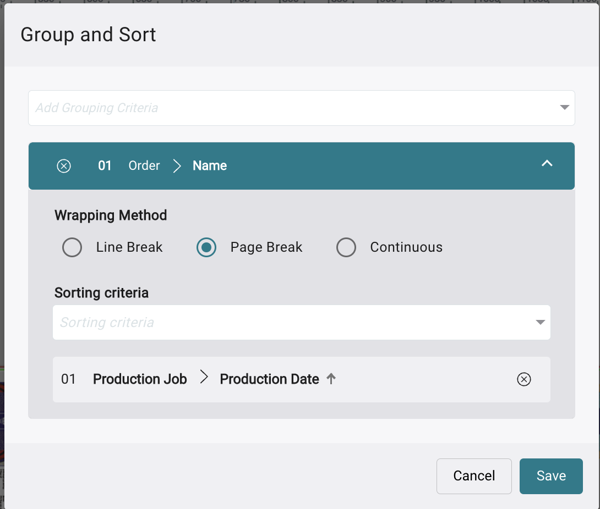
Task: Select the Page Break radio button
Action: [206, 247]
